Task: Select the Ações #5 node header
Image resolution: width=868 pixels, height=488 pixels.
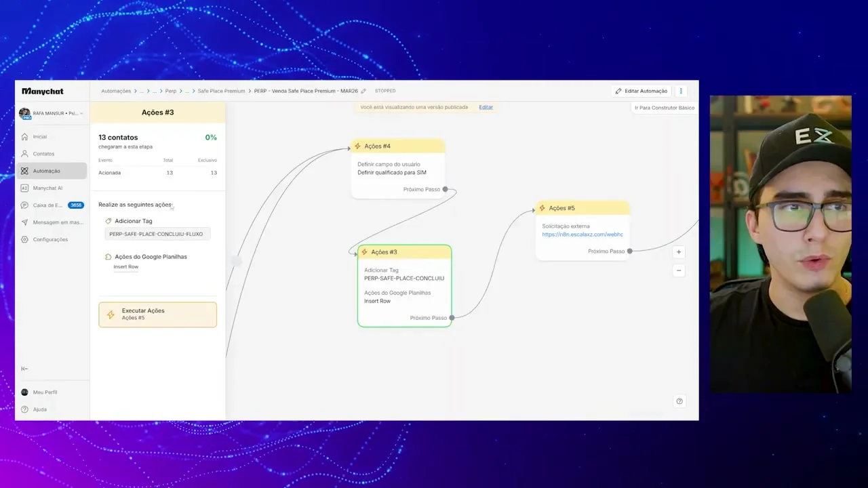Action: 583,208
